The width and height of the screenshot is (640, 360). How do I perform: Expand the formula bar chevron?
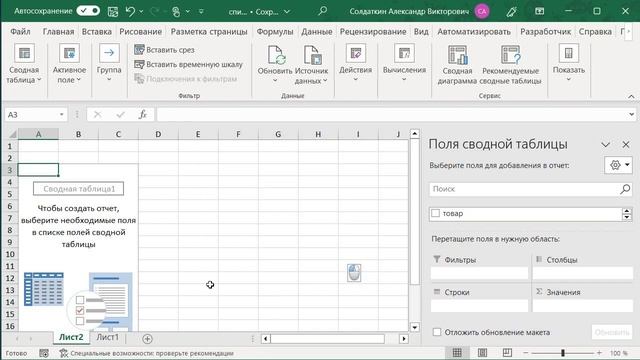coord(631,115)
